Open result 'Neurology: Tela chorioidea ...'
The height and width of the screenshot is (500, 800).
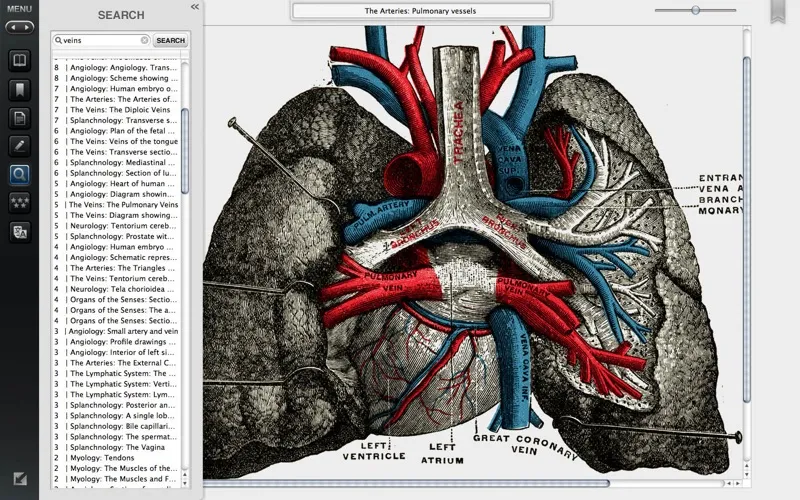point(116,289)
